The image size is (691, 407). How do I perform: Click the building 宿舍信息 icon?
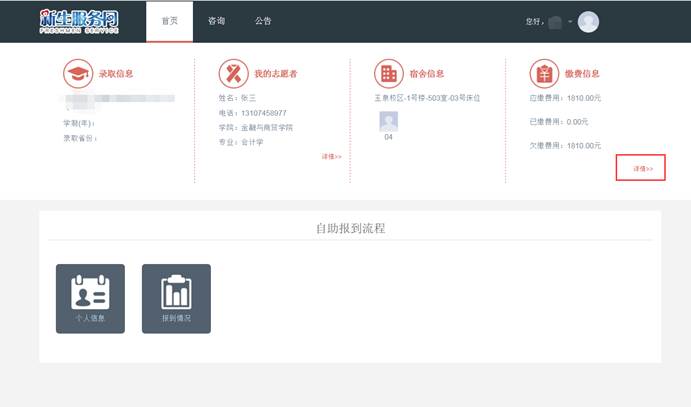(x=389, y=74)
